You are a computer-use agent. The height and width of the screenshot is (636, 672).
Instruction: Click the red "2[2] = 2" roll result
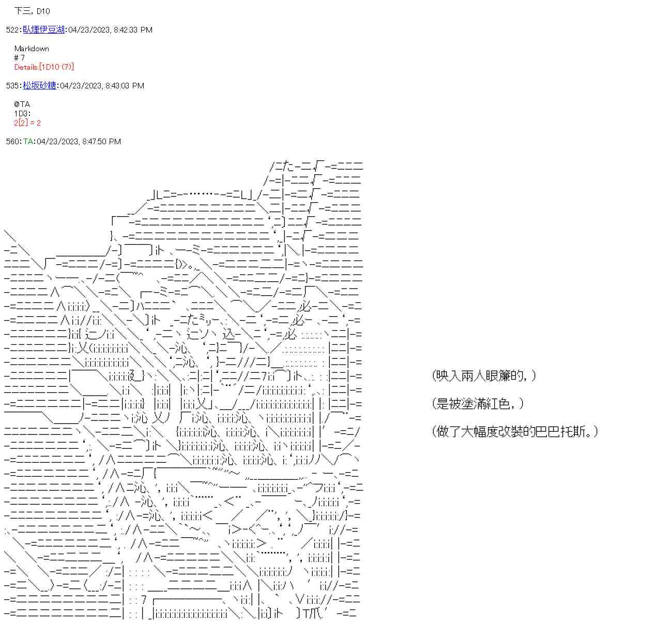point(27,123)
